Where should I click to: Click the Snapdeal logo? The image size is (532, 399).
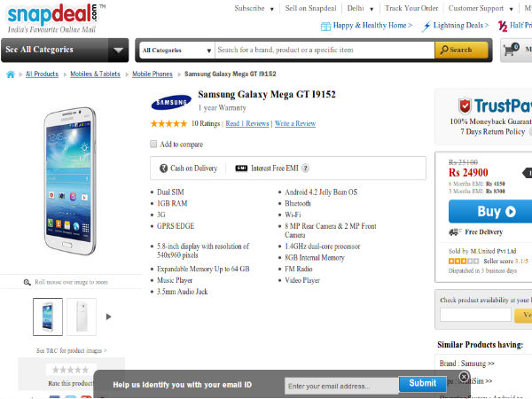tap(51, 14)
